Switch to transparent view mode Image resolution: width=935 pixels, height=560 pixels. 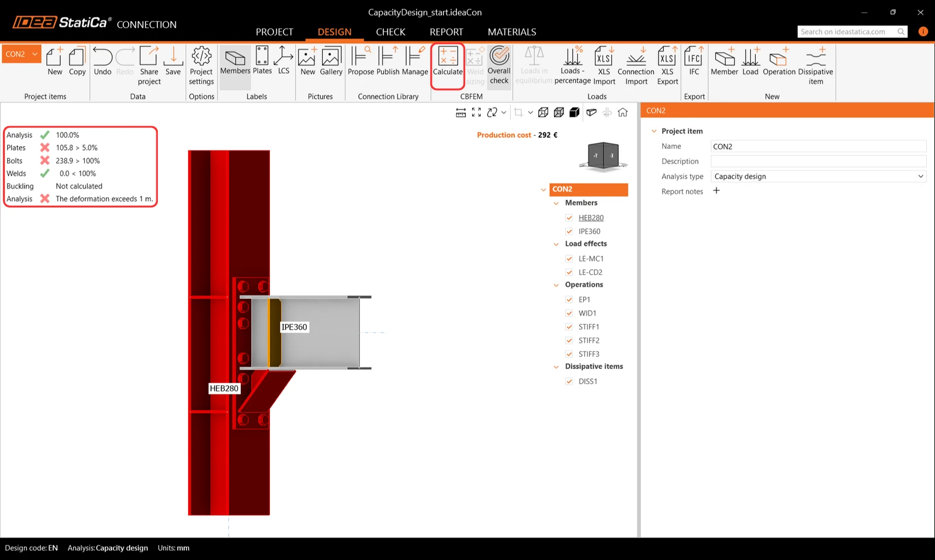559,112
